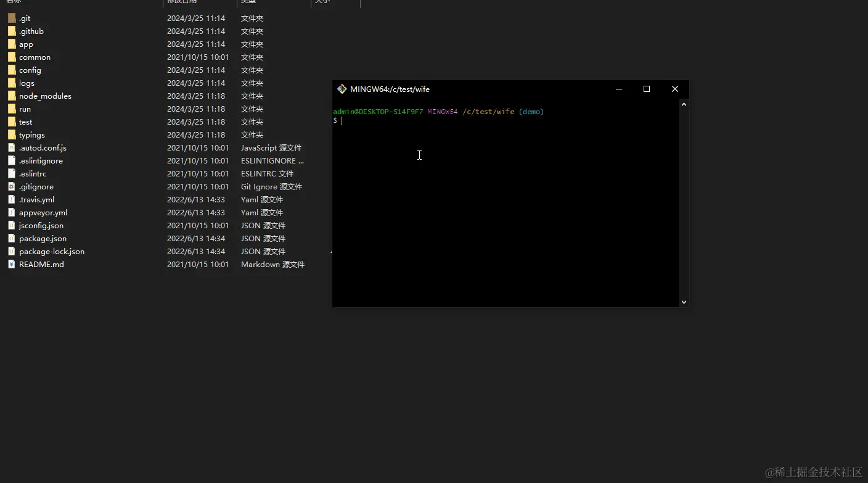Click the modified date of the .git folder
868x483 pixels.
tap(196, 19)
